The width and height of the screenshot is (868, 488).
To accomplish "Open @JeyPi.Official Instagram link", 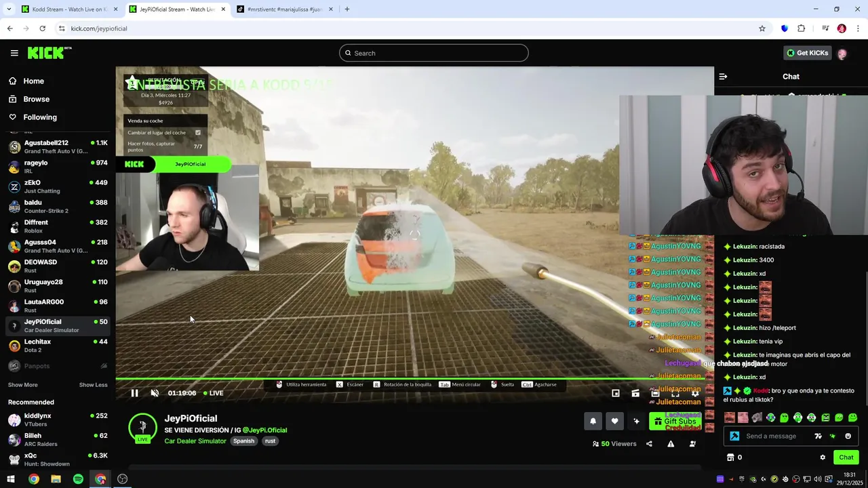I will tap(264, 430).
